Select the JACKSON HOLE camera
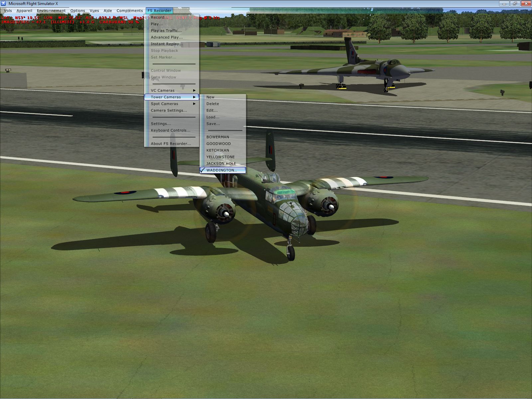This screenshot has width=532, height=399. 221,164
